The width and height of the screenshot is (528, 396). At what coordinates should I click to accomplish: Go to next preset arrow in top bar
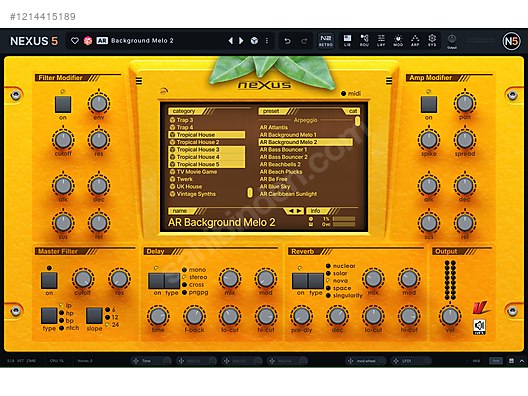click(x=241, y=41)
